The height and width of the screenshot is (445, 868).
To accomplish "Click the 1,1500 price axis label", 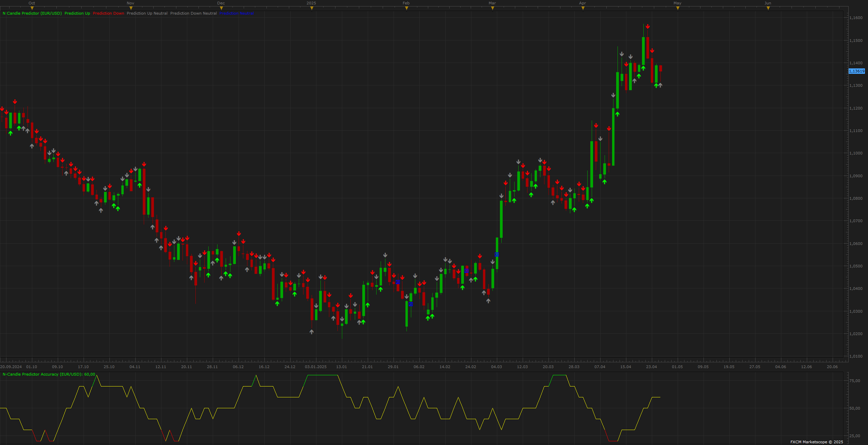I will click(856, 40).
